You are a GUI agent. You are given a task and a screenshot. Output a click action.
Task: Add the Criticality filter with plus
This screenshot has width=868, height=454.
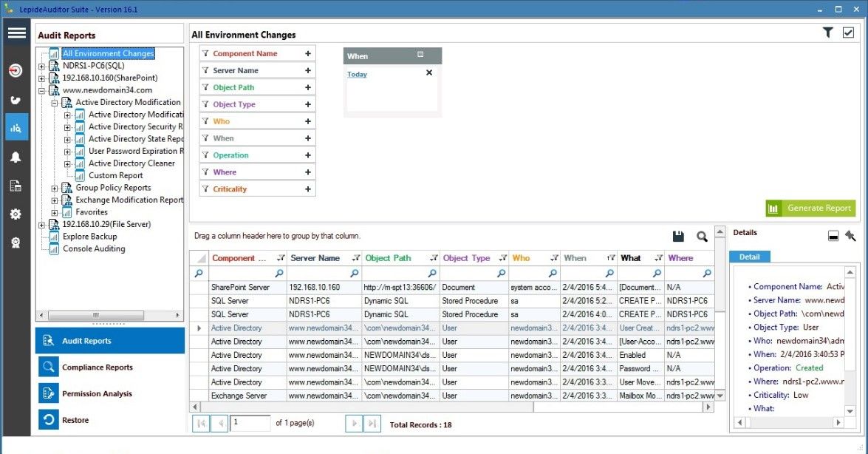click(x=308, y=189)
